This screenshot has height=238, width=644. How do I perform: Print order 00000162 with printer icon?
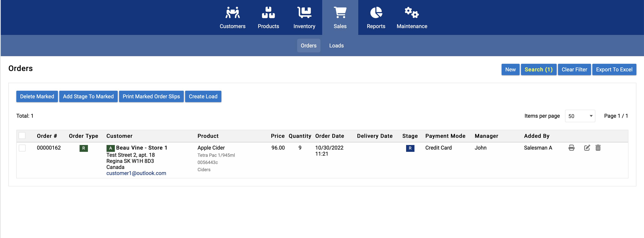(x=571, y=148)
